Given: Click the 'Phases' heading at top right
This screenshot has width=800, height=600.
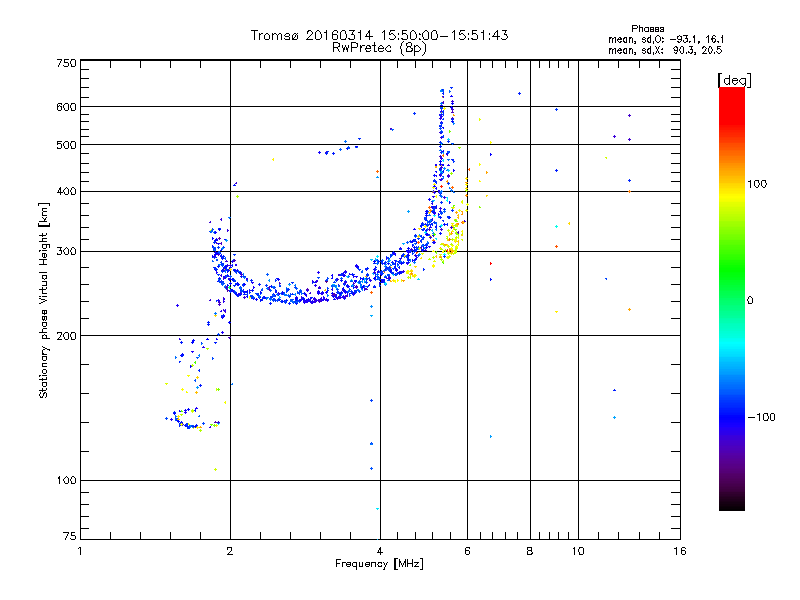Looking at the screenshot, I should coord(647,29).
